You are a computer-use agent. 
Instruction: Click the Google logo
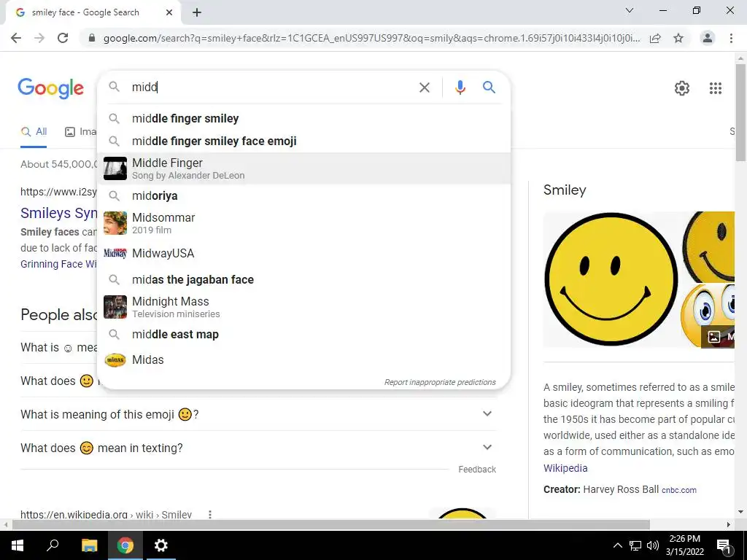50,88
